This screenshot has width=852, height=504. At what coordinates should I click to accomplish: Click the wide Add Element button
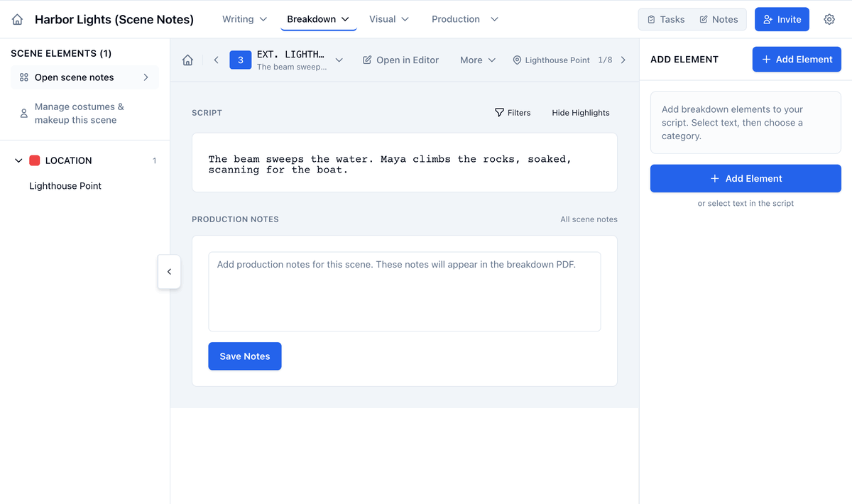click(x=745, y=179)
